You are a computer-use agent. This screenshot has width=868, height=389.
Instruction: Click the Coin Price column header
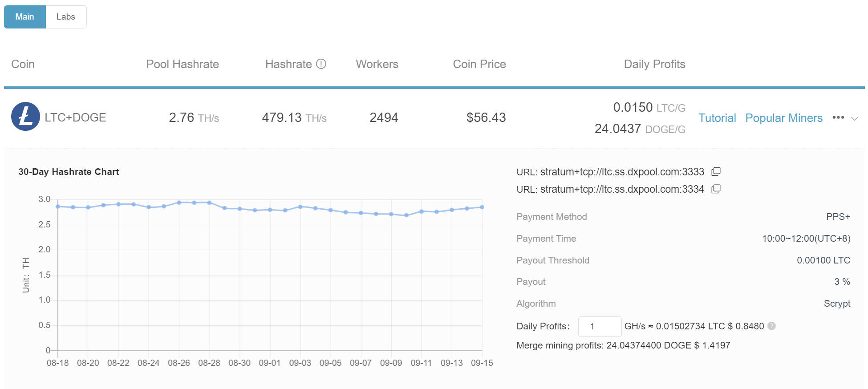(x=479, y=64)
